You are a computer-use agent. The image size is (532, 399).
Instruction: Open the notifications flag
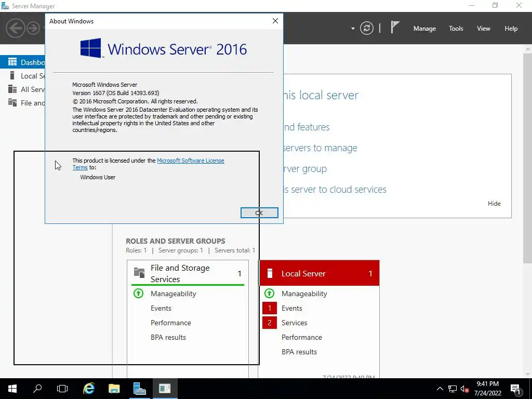tap(395, 27)
